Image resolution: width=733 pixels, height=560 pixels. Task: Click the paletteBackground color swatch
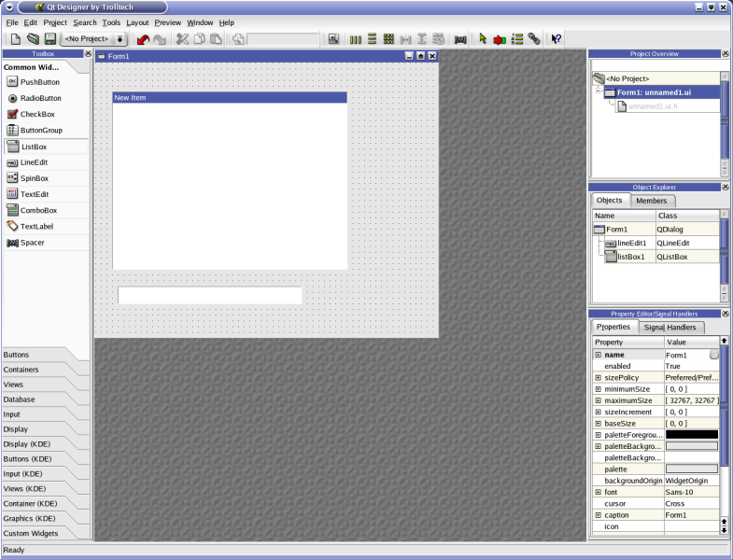click(x=692, y=446)
